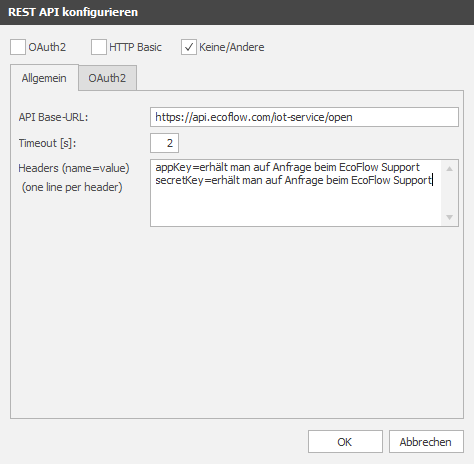474x464 pixels.
Task: Confirm the dialog with OK
Action: click(x=345, y=442)
